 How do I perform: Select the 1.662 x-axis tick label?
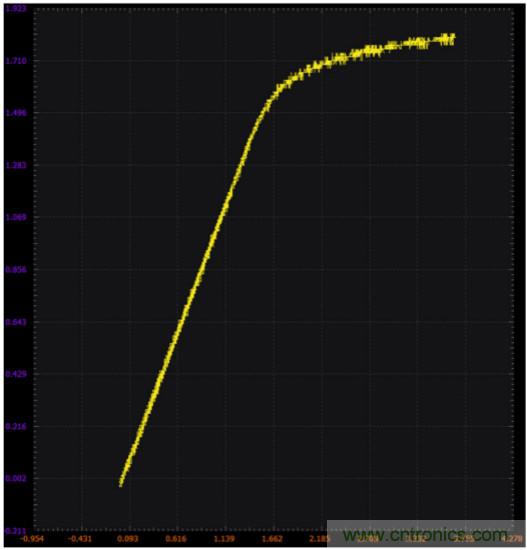272,539
